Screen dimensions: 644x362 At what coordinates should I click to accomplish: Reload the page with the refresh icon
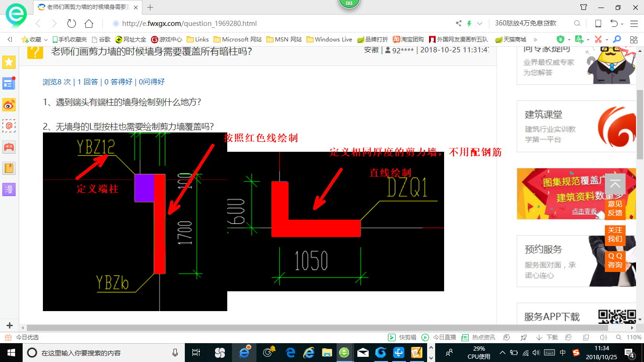(x=72, y=24)
